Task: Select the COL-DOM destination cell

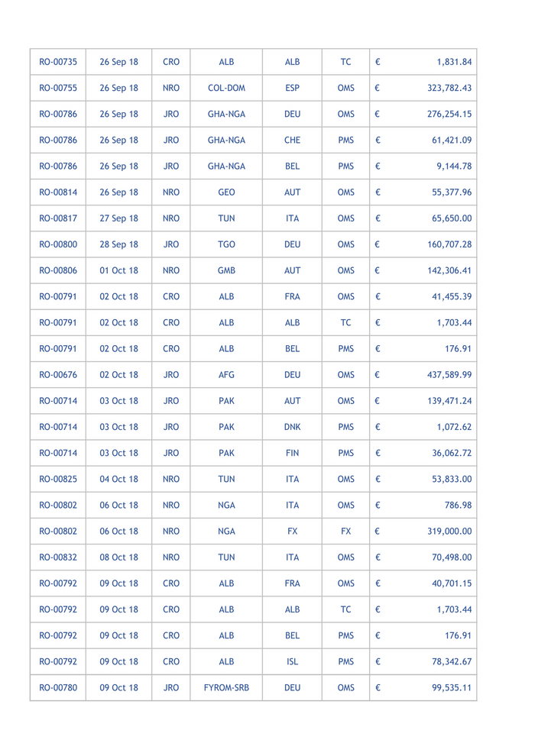Action: (x=226, y=88)
